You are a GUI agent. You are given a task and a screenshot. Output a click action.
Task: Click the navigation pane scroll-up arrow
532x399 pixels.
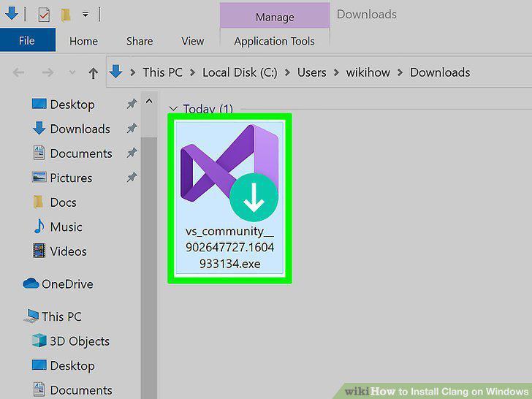click(x=149, y=101)
